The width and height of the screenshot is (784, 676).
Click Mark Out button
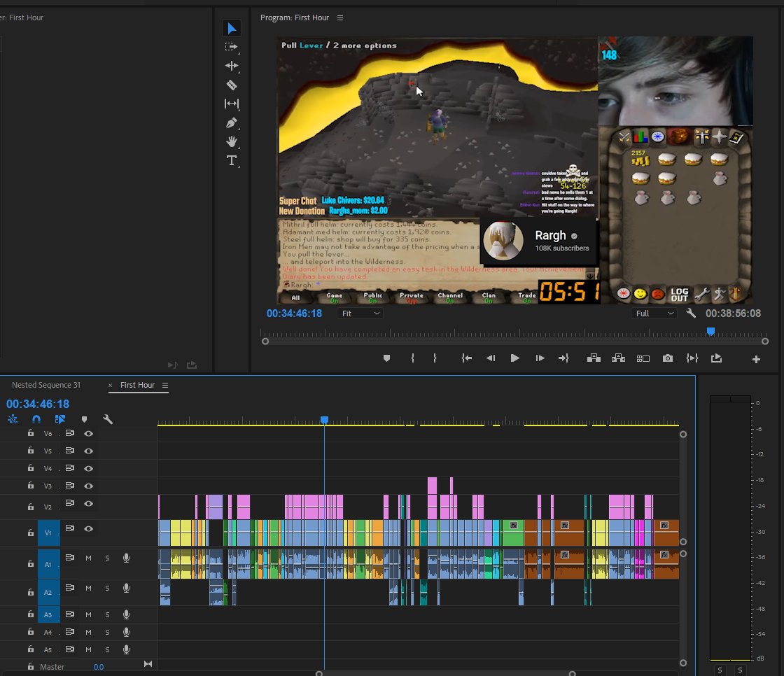point(435,358)
